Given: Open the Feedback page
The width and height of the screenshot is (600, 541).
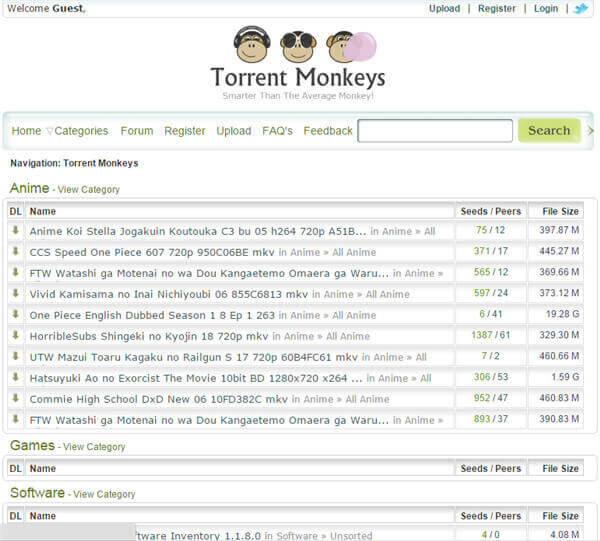Looking at the screenshot, I should coord(328,131).
